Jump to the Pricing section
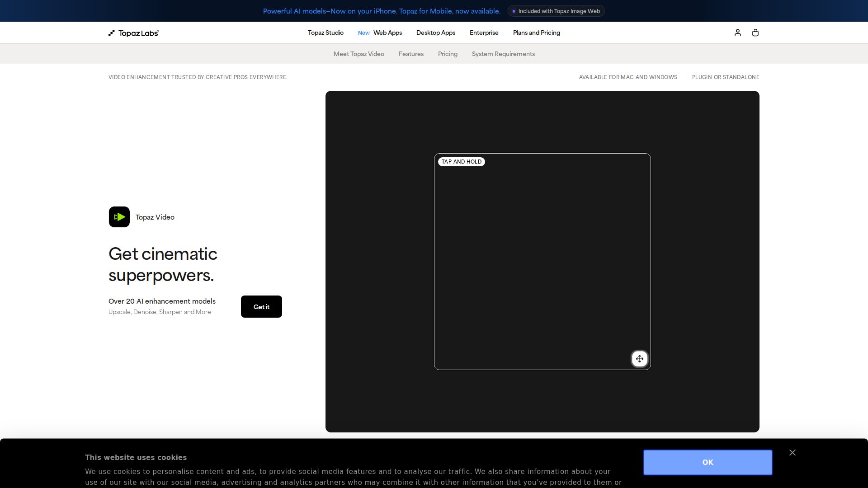The height and width of the screenshot is (488, 868). pos(448,54)
